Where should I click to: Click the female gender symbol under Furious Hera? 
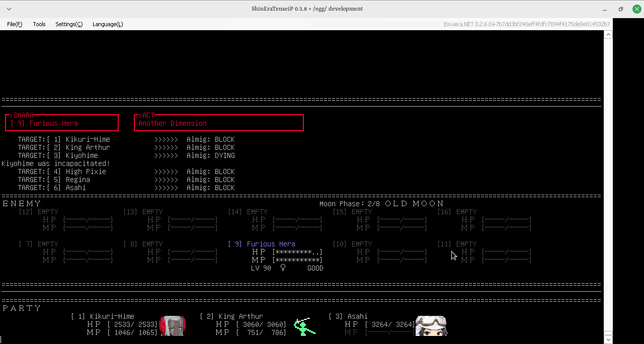point(283,268)
